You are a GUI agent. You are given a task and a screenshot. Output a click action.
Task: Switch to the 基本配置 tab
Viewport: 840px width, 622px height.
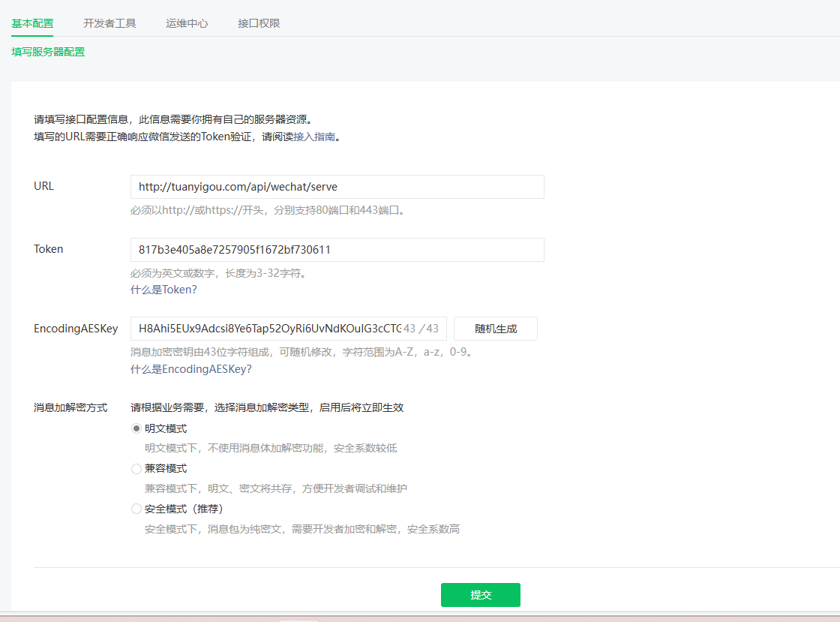[x=33, y=23]
